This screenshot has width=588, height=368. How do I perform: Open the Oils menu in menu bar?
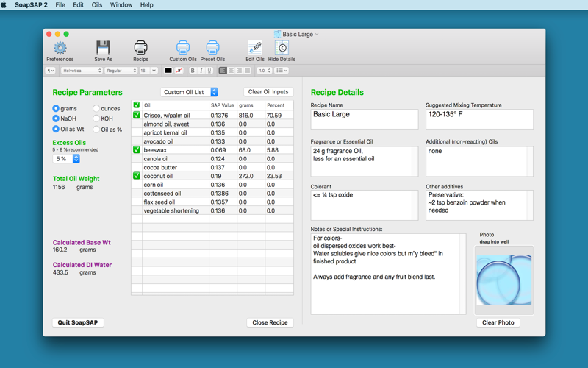pyautogui.click(x=97, y=5)
